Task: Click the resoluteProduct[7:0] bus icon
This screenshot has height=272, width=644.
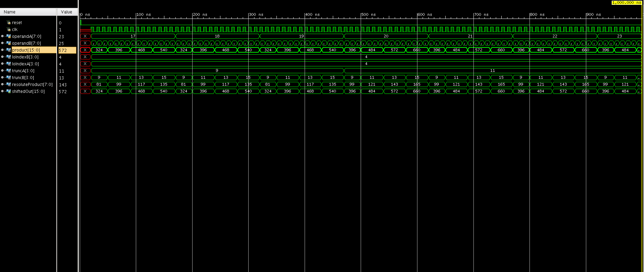Action: click(x=9, y=85)
